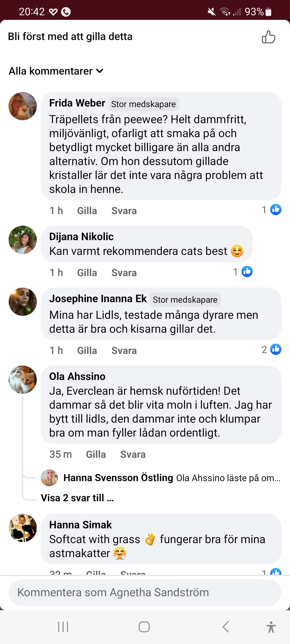Screen dimensions: 290x644
Task: Open the Alla kommentarer sorting dropdown
Action: coord(56,71)
